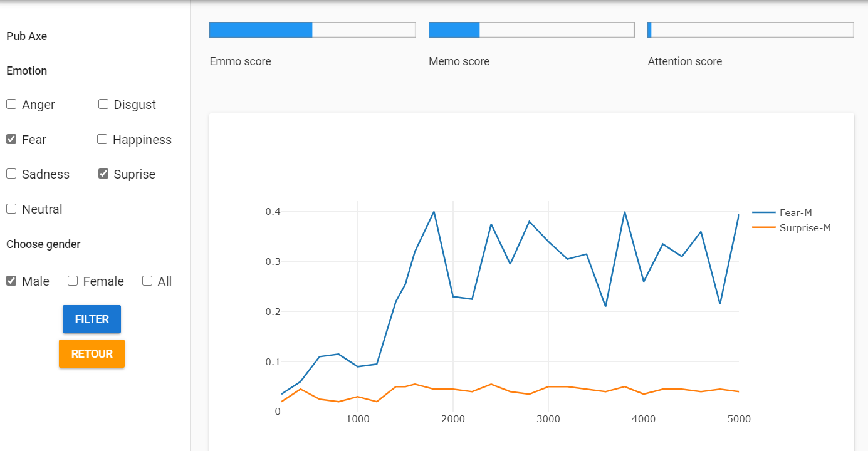This screenshot has width=868, height=451.
Task: Click the Attention score progress bar
Action: pyautogui.click(x=750, y=30)
